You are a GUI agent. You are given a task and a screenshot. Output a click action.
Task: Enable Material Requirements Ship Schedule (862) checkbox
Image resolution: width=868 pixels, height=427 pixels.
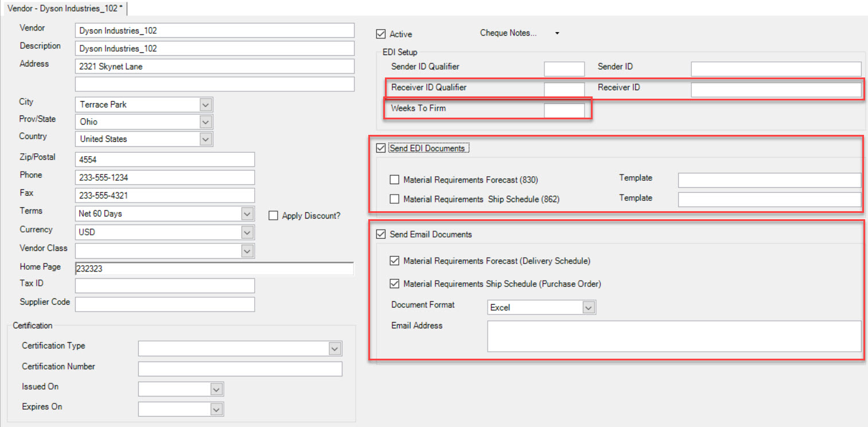pos(395,199)
